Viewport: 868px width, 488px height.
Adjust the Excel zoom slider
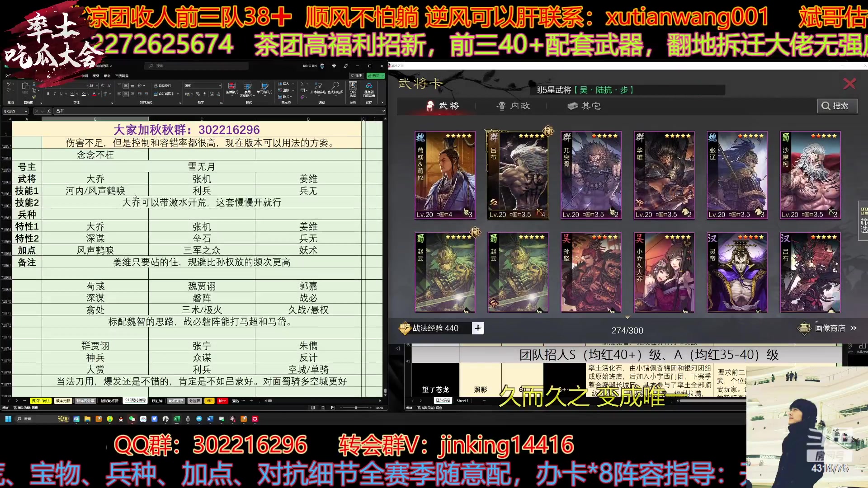pyautogui.click(x=356, y=408)
